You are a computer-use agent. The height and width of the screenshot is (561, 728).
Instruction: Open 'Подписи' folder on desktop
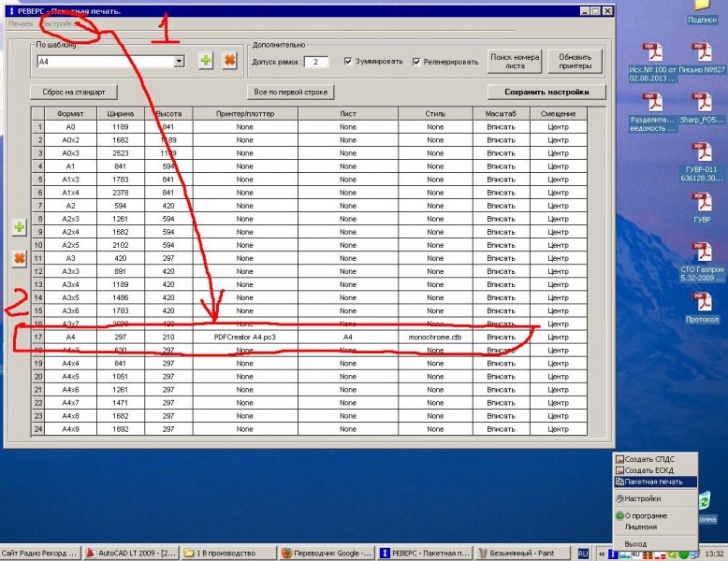point(702,12)
